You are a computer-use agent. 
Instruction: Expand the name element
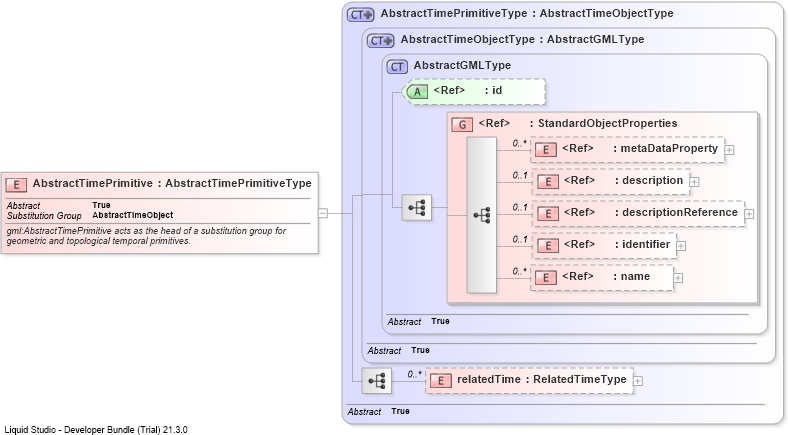(678, 278)
